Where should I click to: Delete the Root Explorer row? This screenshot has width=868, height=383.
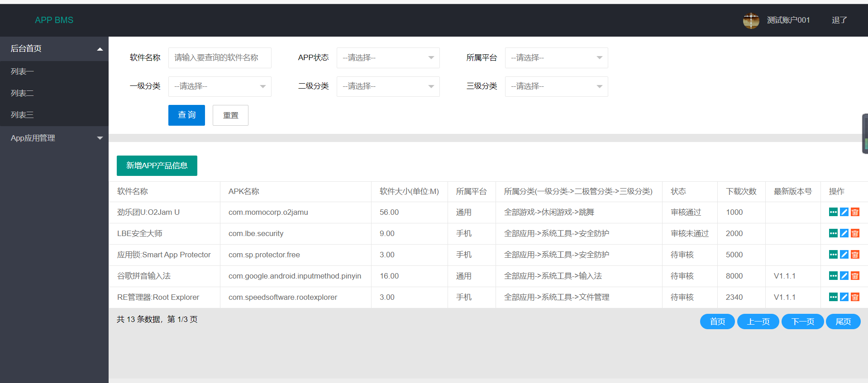[x=855, y=297]
